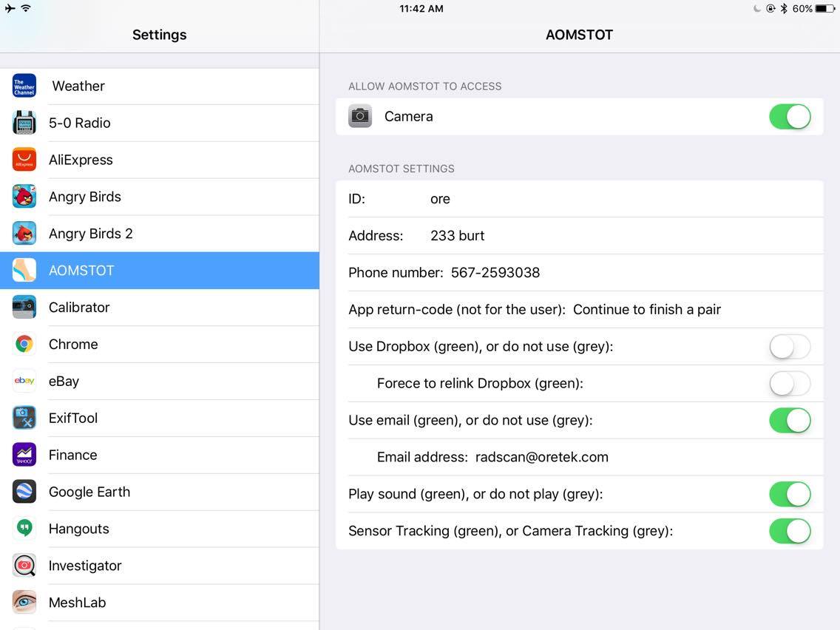
Task: Open Calibrator settings in sidebar
Action: [x=79, y=308]
